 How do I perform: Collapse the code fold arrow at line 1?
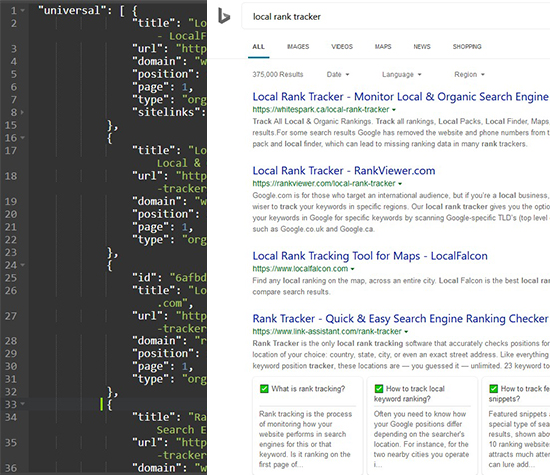tap(23, 11)
